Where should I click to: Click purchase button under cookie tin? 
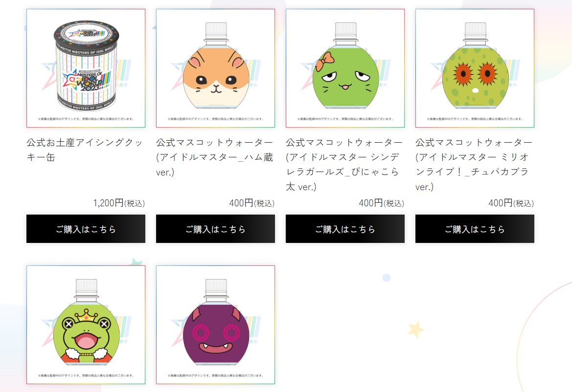coord(86,229)
